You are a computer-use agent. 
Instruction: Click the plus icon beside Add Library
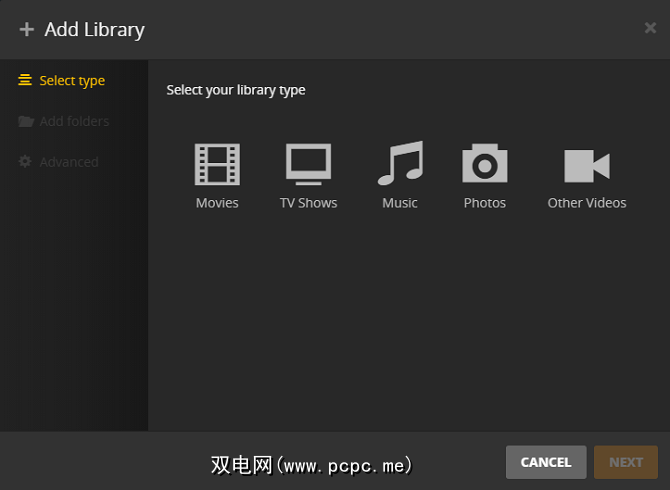click(27, 29)
